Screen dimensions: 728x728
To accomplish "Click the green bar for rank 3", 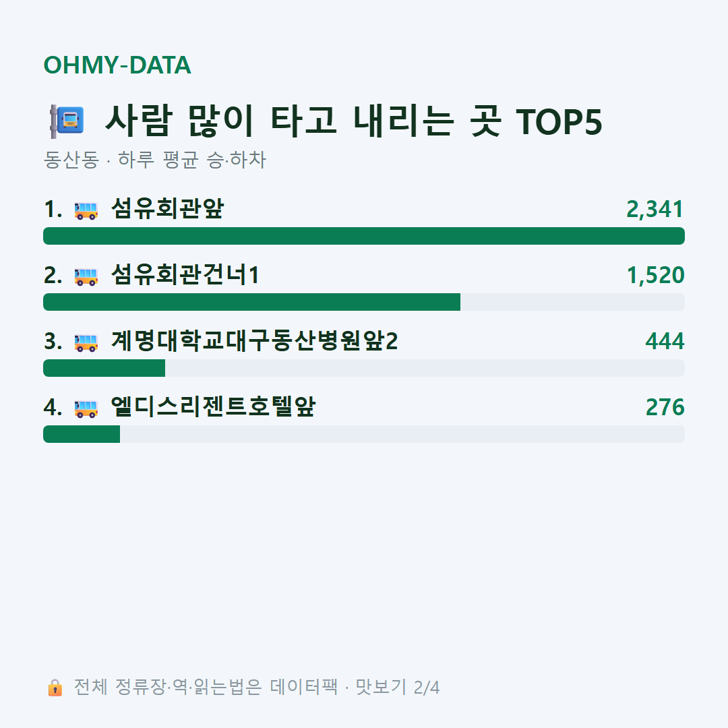I will tap(104, 368).
